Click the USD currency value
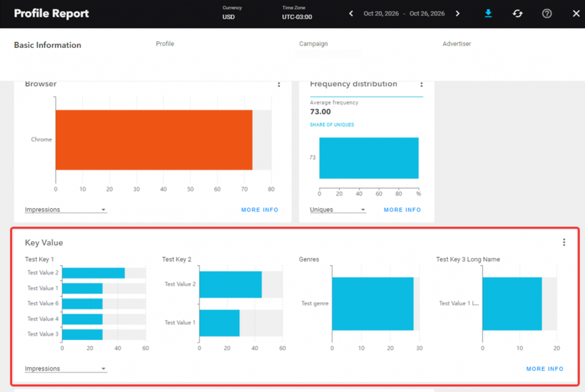Viewport: 585px width, 392px height. coord(229,17)
